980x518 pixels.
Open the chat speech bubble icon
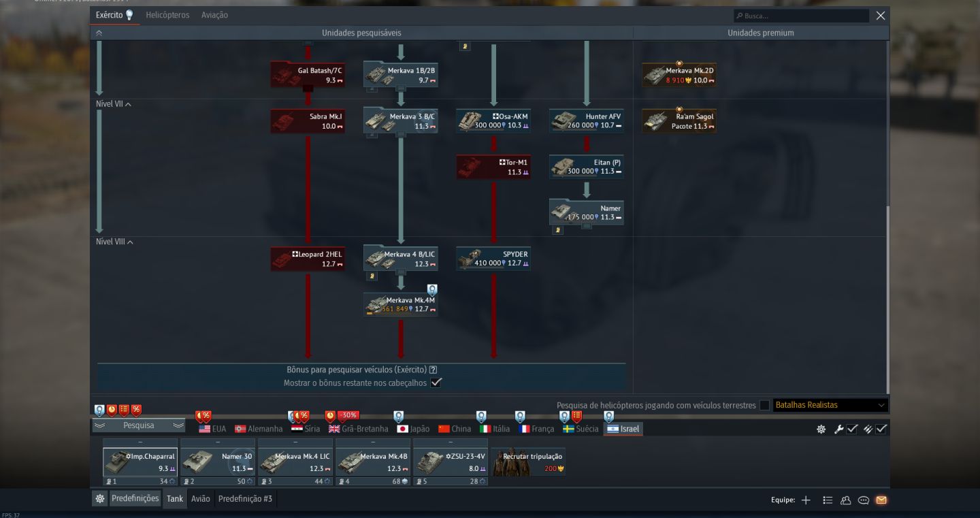pyautogui.click(x=864, y=500)
